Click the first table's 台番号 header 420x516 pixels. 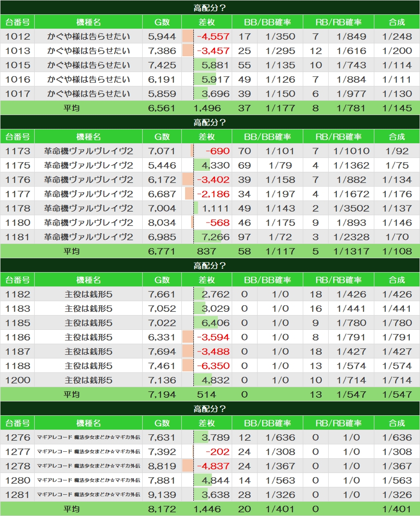click(x=18, y=22)
